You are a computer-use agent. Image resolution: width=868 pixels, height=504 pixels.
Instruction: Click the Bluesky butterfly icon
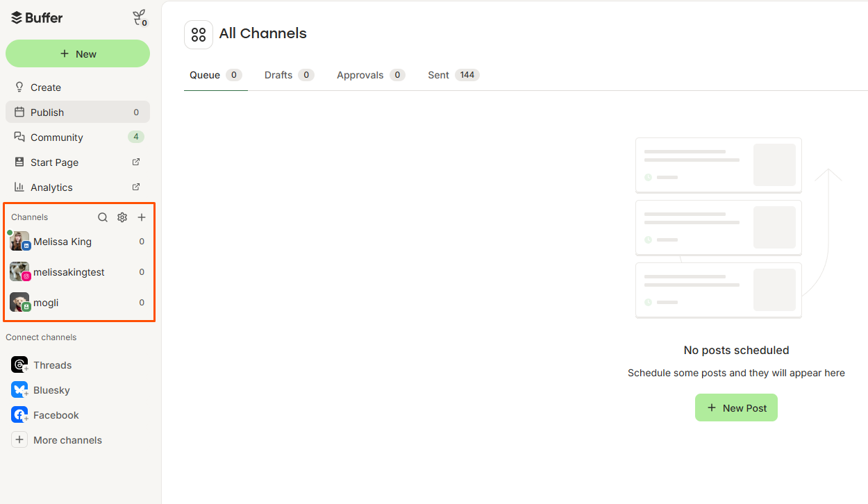[19, 389]
